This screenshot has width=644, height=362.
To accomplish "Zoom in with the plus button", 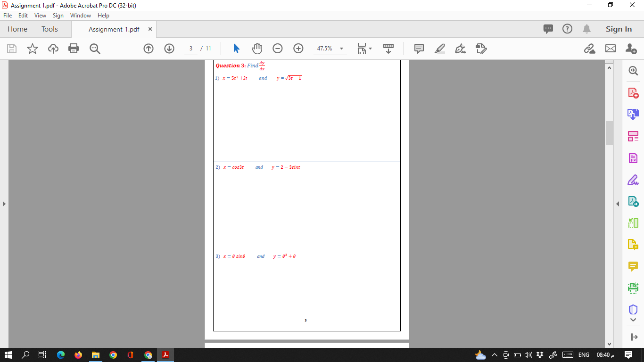I will pyautogui.click(x=298, y=49).
